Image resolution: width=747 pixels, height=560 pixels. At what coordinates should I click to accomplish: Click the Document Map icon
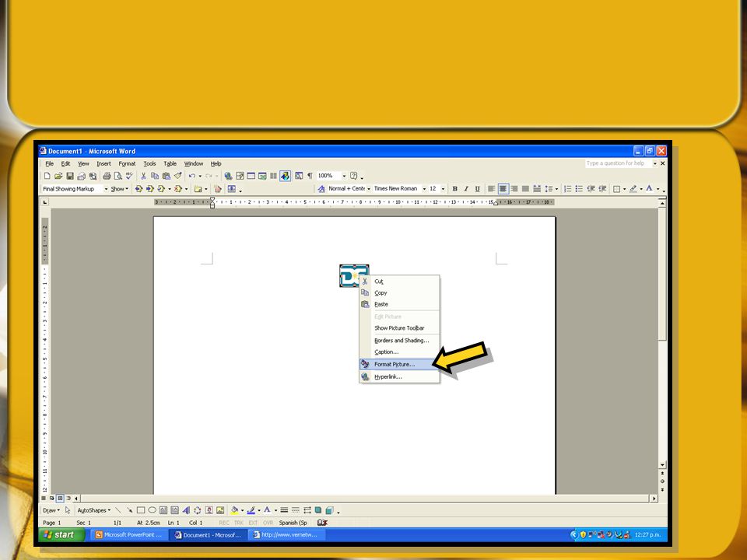click(x=299, y=177)
